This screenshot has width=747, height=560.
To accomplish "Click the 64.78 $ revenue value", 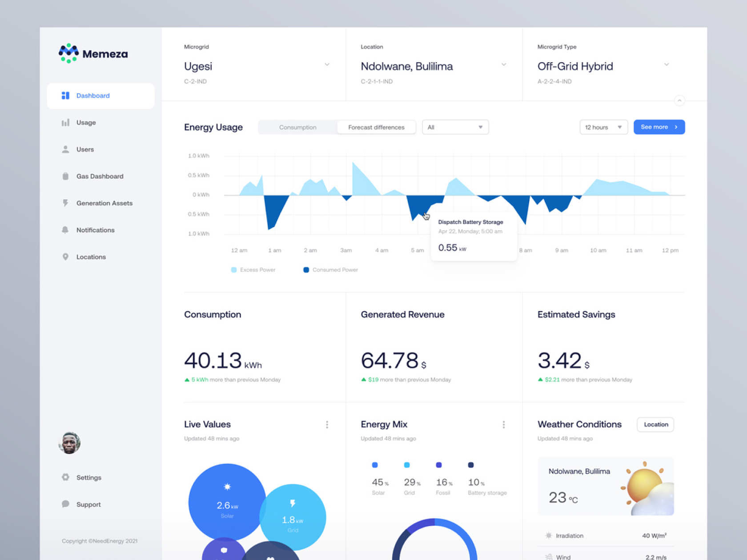I will [x=394, y=360].
